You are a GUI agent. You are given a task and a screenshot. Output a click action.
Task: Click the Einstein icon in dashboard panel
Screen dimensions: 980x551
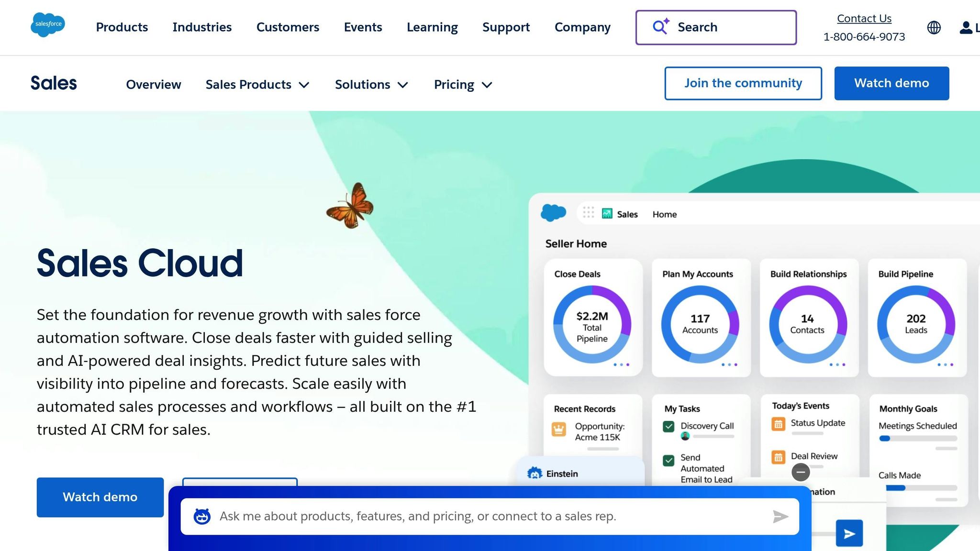click(535, 474)
